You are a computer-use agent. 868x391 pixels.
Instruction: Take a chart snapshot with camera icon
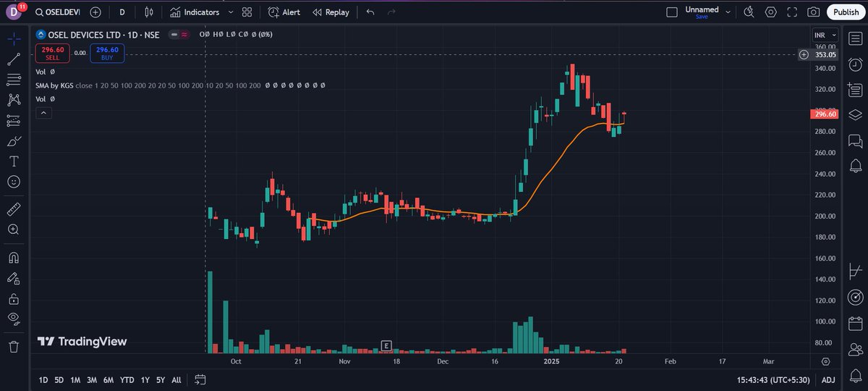814,12
